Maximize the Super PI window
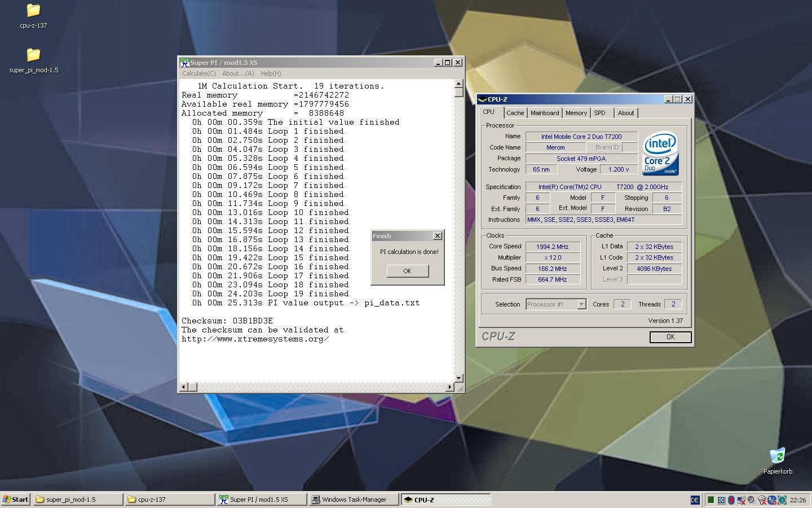This screenshot has height=508, width=812. coord(448,63)
